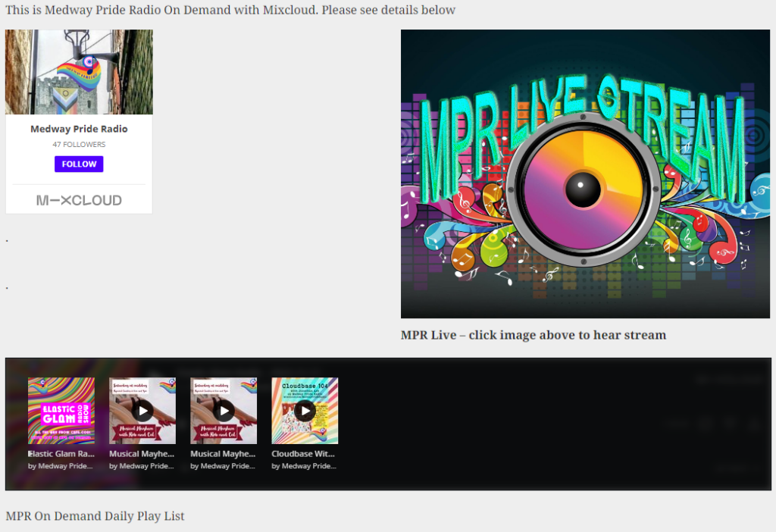
Task: Click by Medway Pride under first Musical Mayhem
Action: pyautogui.click(x=142, y=466)
